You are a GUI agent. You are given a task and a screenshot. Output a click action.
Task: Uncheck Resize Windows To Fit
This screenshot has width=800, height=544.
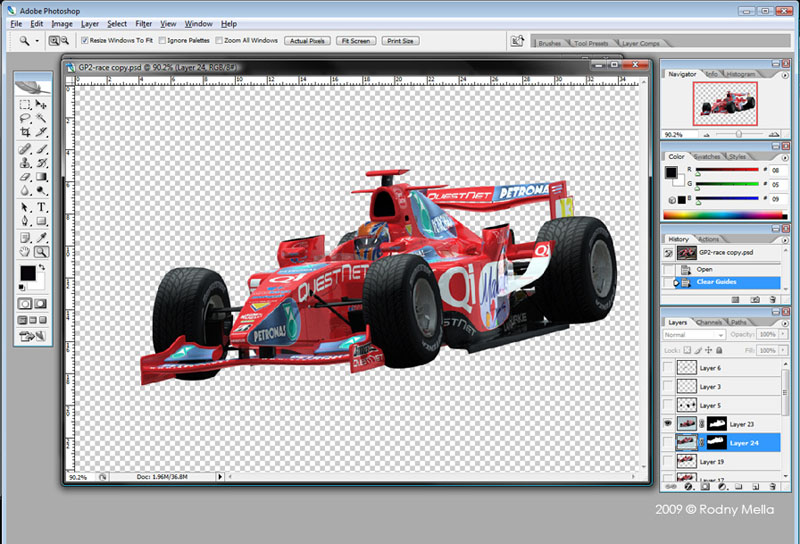(x=85, y=41)
